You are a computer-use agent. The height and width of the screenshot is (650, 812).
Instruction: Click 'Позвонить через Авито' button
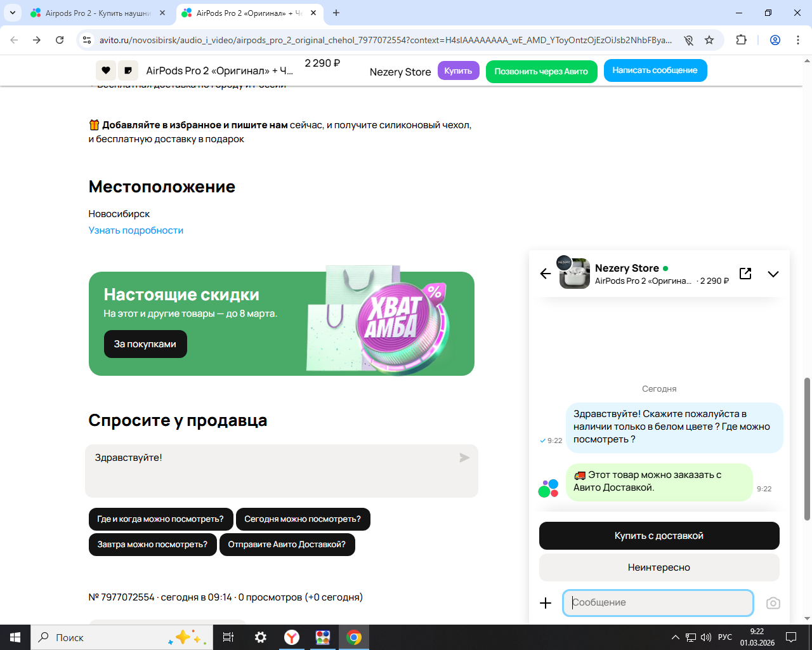(541, 71)
